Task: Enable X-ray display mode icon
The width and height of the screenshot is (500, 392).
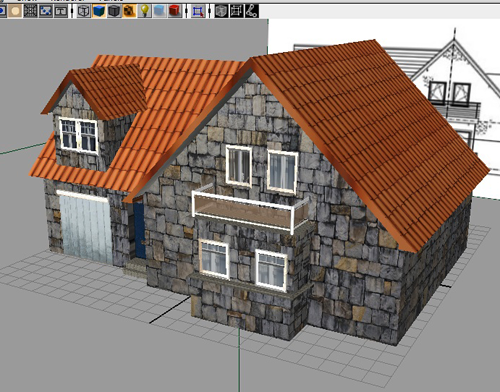Action: [221, 11]
